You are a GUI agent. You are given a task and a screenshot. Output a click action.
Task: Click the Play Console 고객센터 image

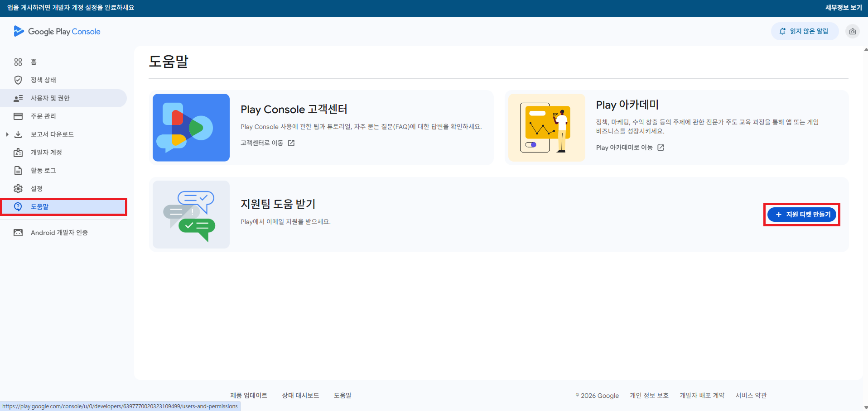[191, 128]
